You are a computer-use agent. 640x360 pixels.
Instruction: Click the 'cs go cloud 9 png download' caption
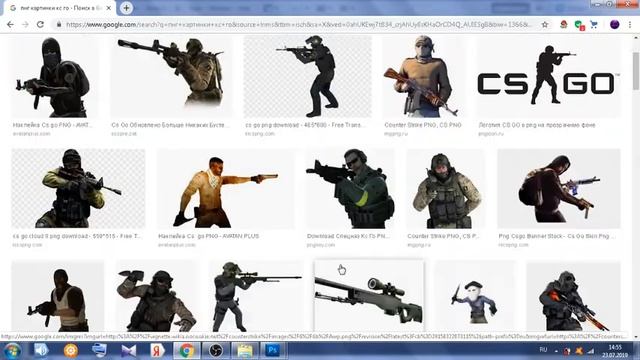[x=77, y=236]
